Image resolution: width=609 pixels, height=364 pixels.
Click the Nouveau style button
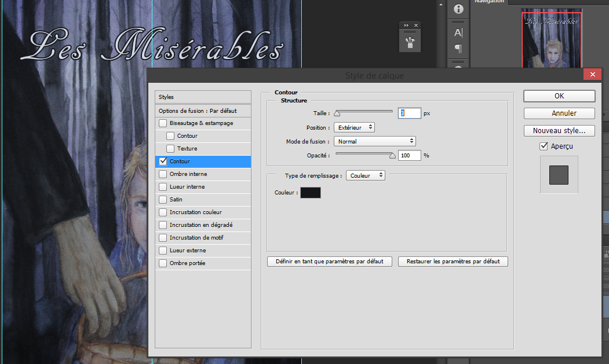pyautogui.click(x=559, y=131)
